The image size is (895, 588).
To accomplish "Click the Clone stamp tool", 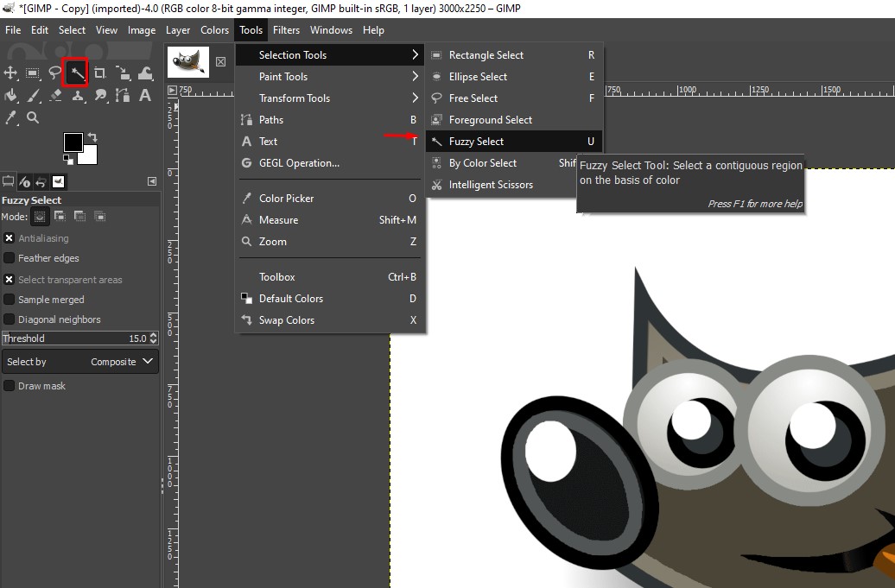I will [78, 95].
